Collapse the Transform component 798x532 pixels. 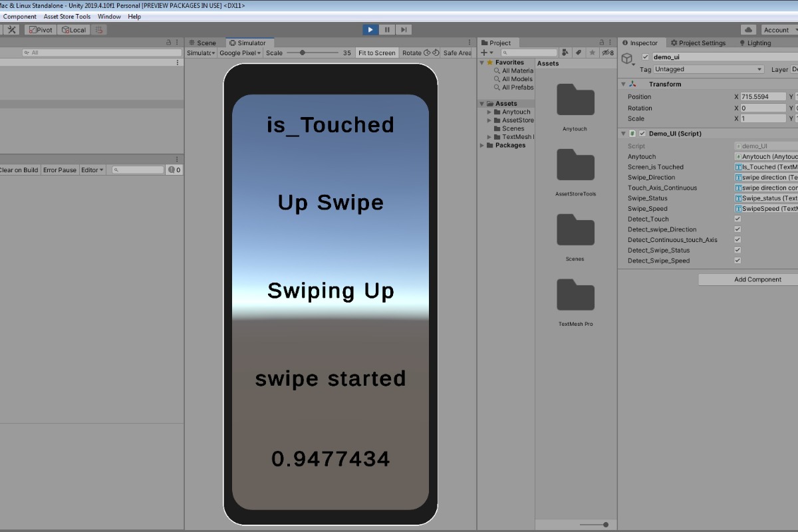pyautogui.click(x=623, y=84)
